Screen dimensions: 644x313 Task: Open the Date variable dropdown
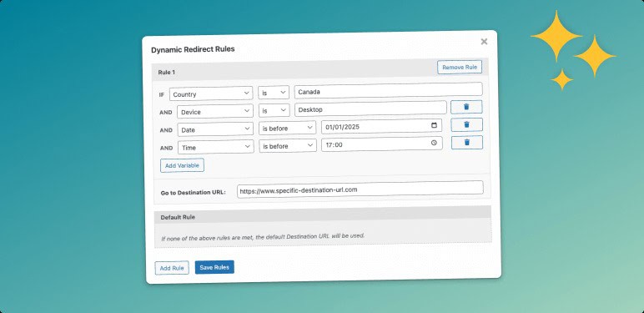pos(215,129)
